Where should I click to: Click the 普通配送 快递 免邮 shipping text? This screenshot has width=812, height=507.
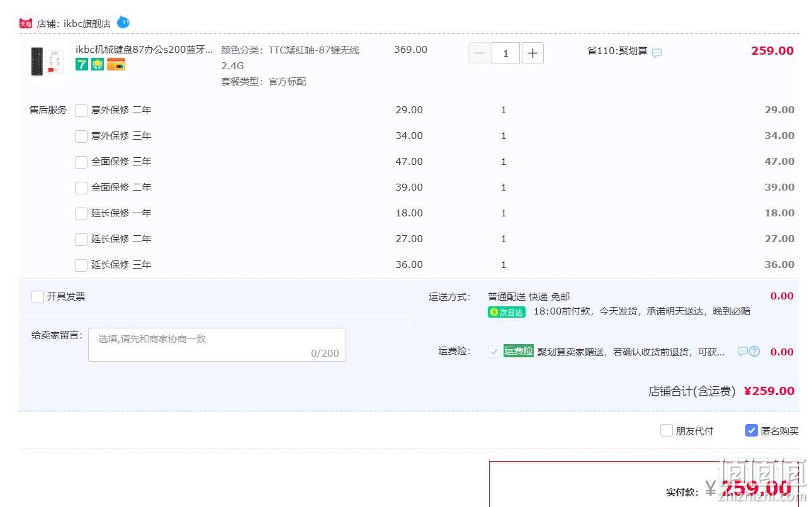click(529, 297)
